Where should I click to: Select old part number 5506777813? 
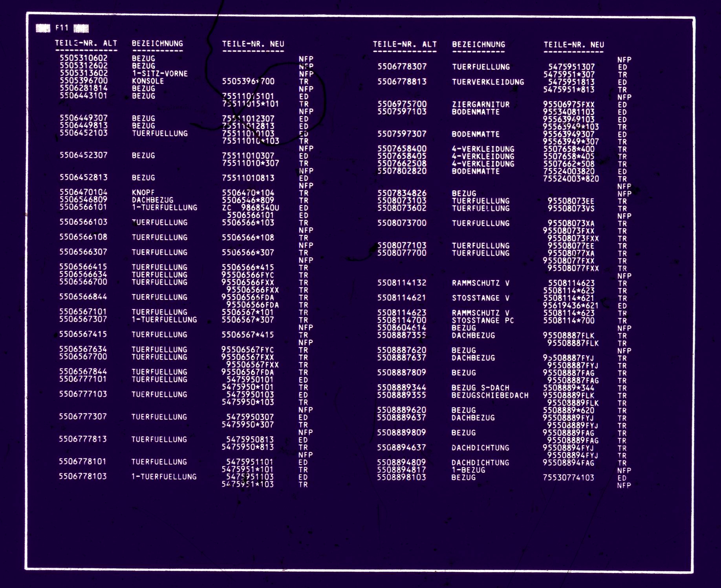(x=83, y=439)
